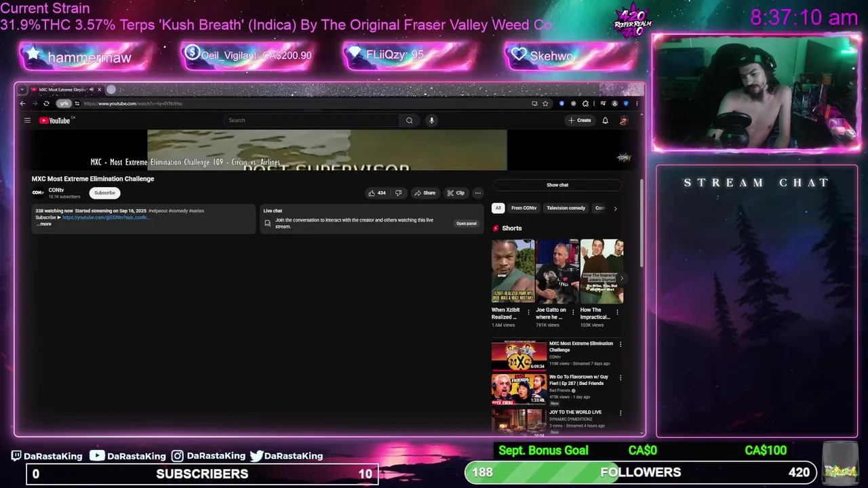The height and width of the screenshot is (488, 868).
Task: Click the video player area
Action: [x=327, y=150]
